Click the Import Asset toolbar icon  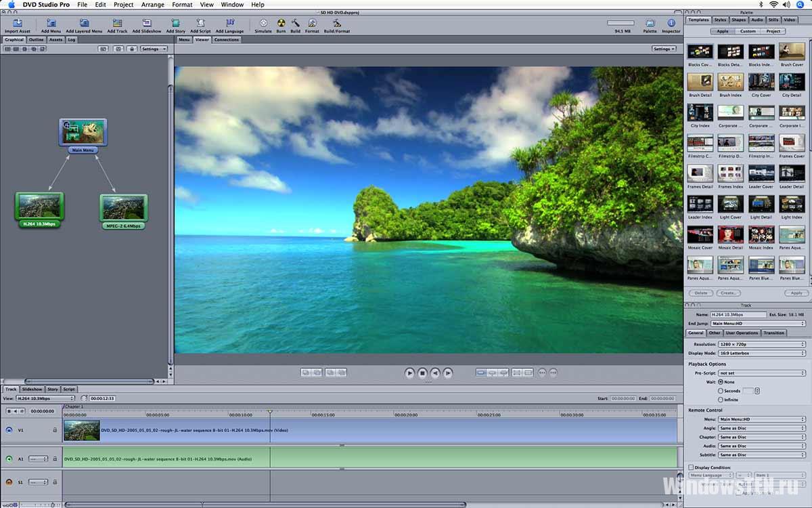coord(17,24)
